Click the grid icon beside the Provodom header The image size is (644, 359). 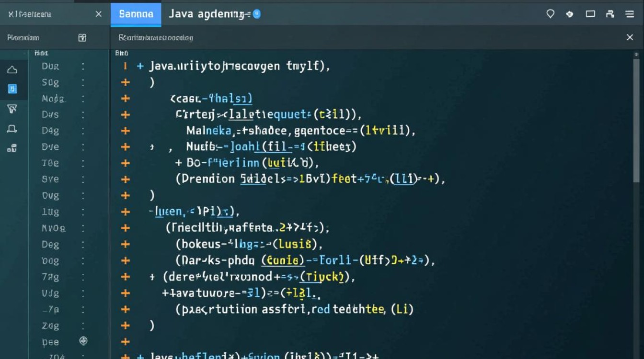[x=82, y=37]
